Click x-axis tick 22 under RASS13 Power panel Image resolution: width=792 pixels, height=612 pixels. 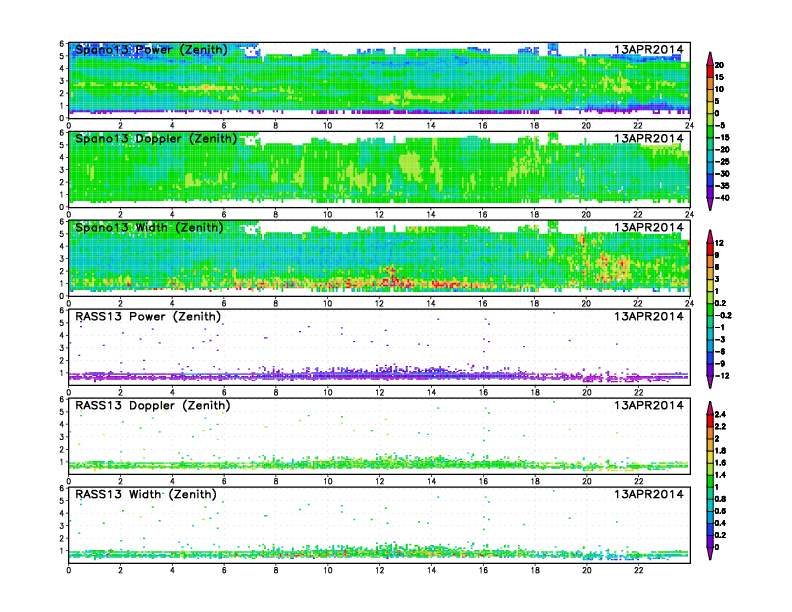click(x=638, y=392)
